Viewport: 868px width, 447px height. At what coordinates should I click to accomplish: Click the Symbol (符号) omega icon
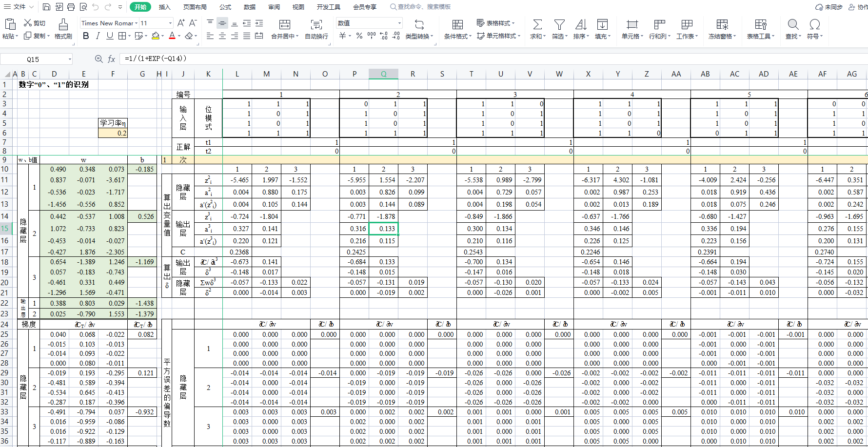coord(814,24)
